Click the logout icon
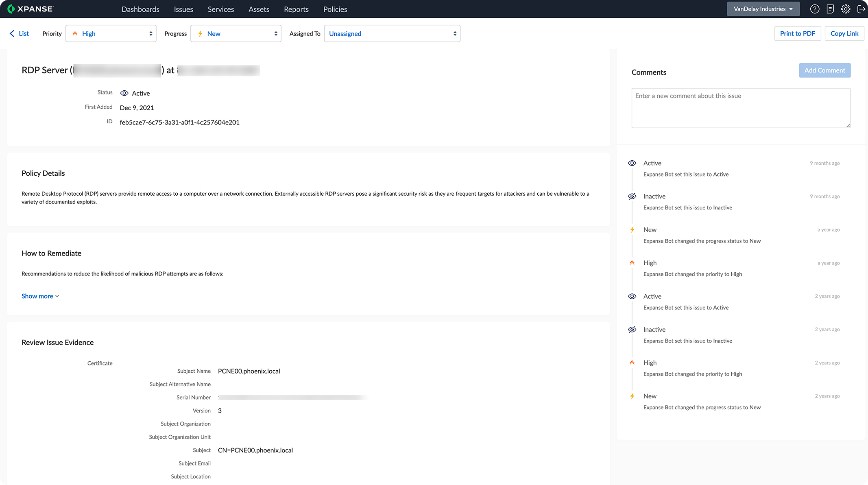Image resolution: width=868 pixels, height=485 pixels. (x=861, y=9)
